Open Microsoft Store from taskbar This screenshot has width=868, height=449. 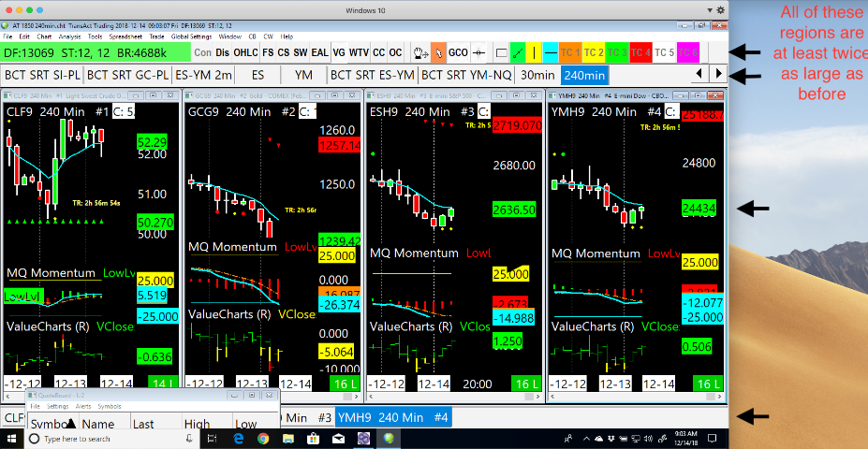pos(314,439)
